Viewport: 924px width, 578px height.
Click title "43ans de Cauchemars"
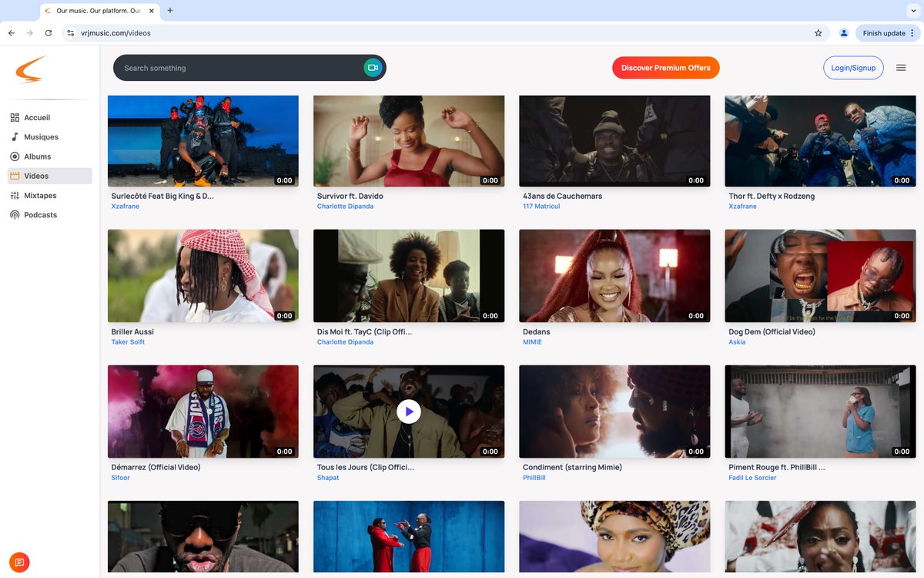point(562,196)
